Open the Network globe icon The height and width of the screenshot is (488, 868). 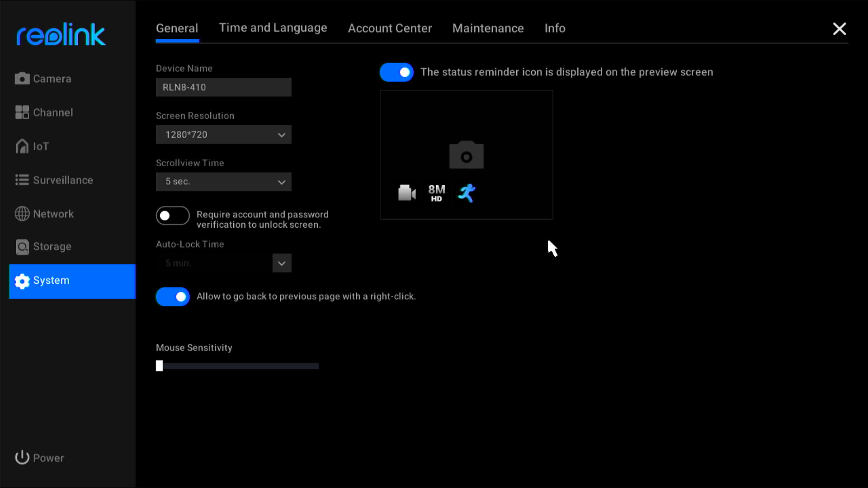pyautogui.click(x=22, y=214)
